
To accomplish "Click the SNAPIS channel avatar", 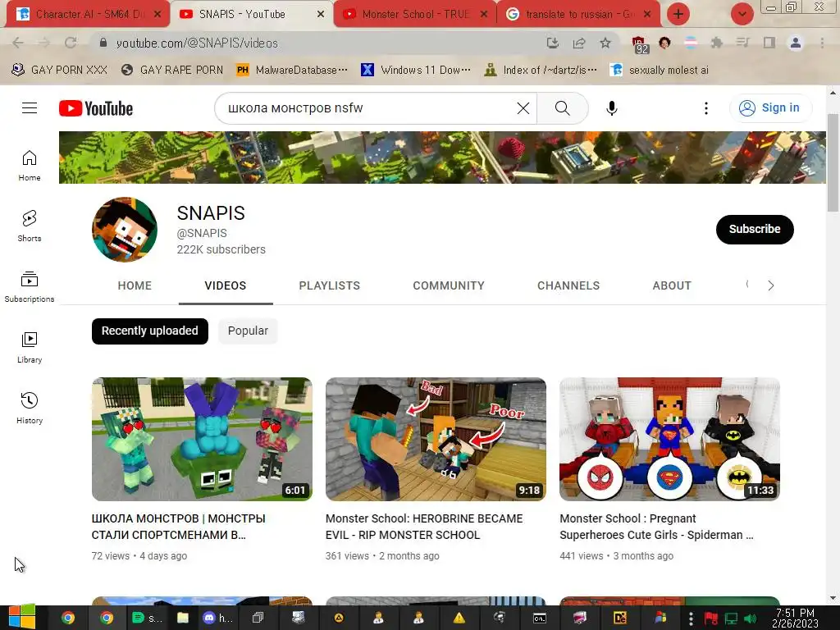I will point(125,230).
